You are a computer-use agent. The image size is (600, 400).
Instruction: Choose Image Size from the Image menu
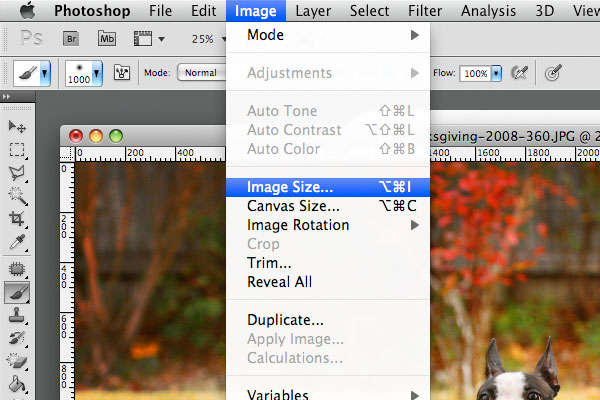click(328, 187)
